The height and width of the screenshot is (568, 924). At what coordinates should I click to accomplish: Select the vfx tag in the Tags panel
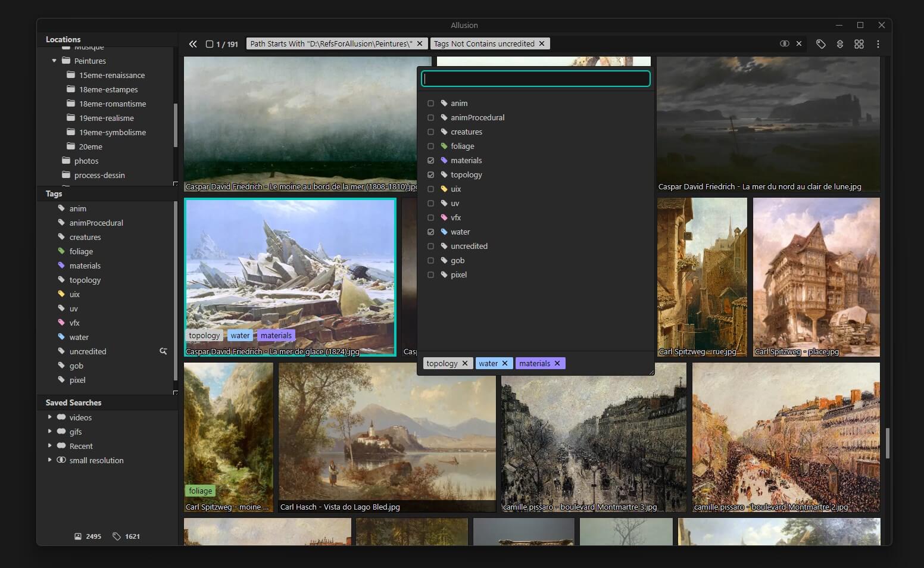click(x=74, y=323)
